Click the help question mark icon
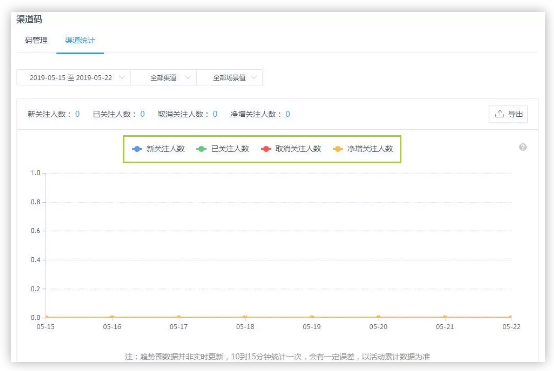 point(523,147)
